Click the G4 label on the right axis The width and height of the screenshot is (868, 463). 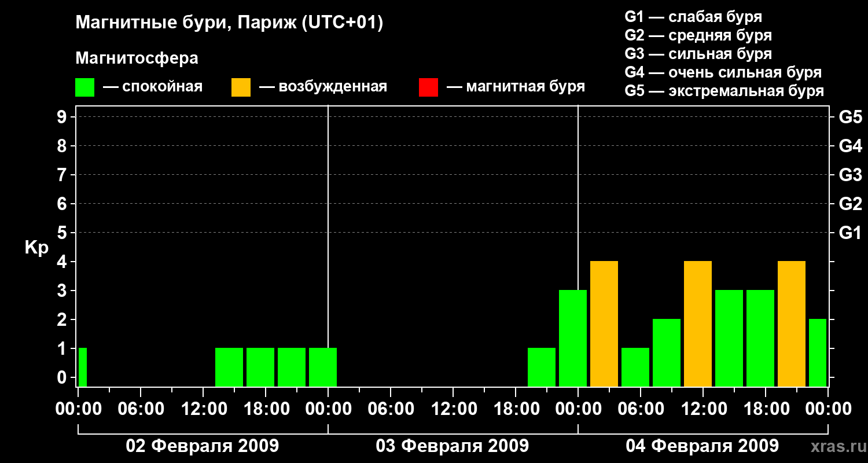coord(850,146)
